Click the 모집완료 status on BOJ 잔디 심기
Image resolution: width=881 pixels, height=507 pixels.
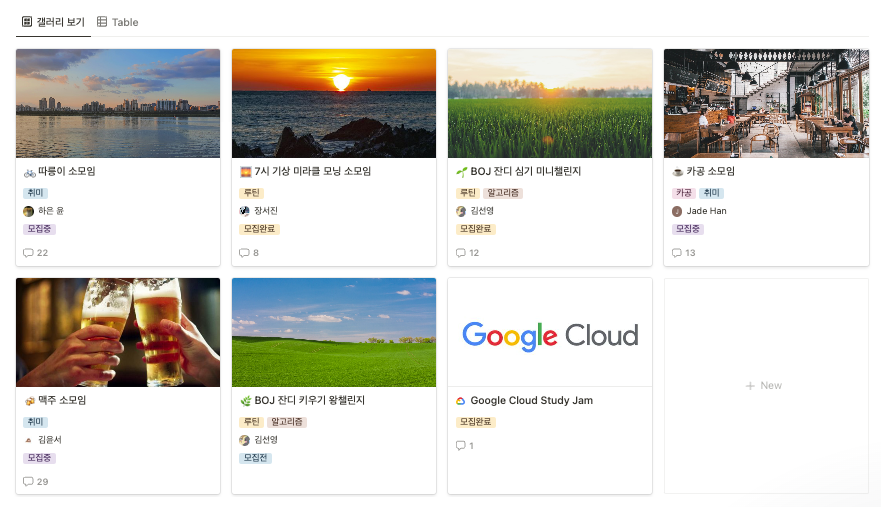(475, 229)
